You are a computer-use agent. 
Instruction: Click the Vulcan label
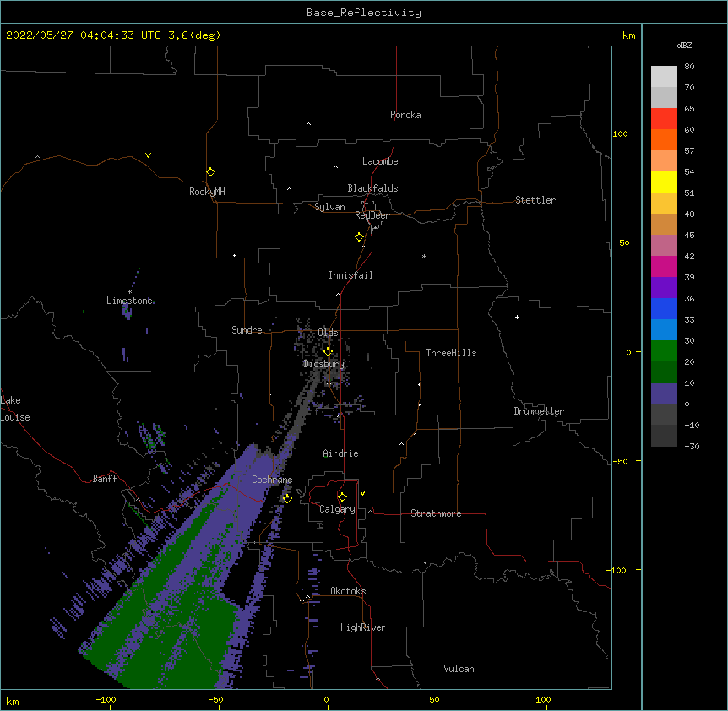tap(459, 669)
